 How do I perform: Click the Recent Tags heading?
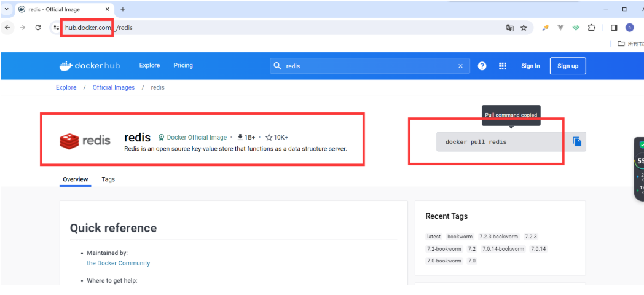click(x=447, y=216)
